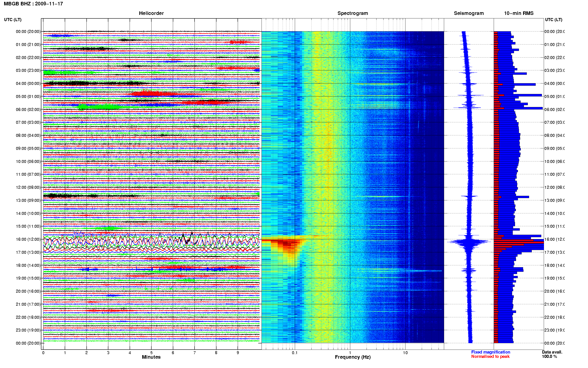Click the '10-min RMS' panel heading
Viewport: 588px width, 368px height.
[519, 13]
